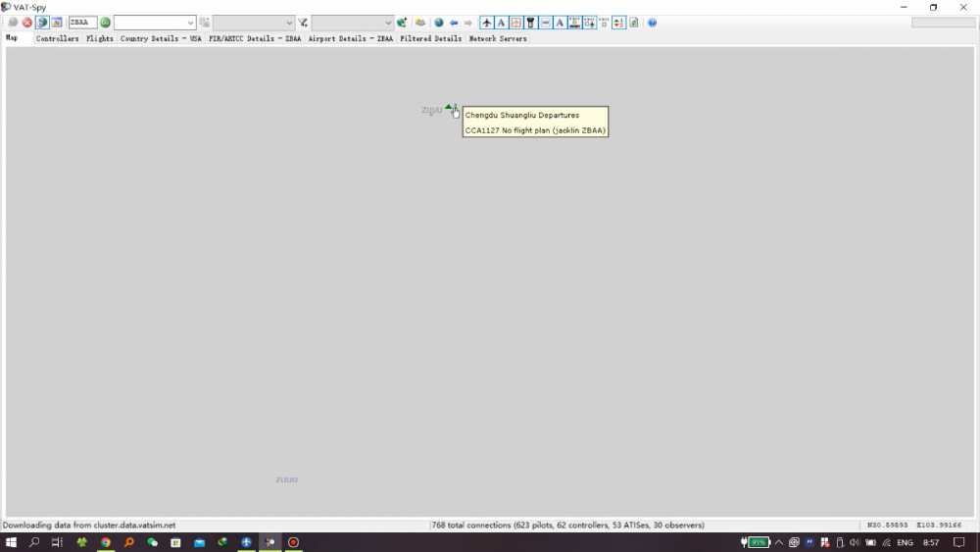Switch to the Controllers tab
The image size is (980, 552).
tap(57, 39)
